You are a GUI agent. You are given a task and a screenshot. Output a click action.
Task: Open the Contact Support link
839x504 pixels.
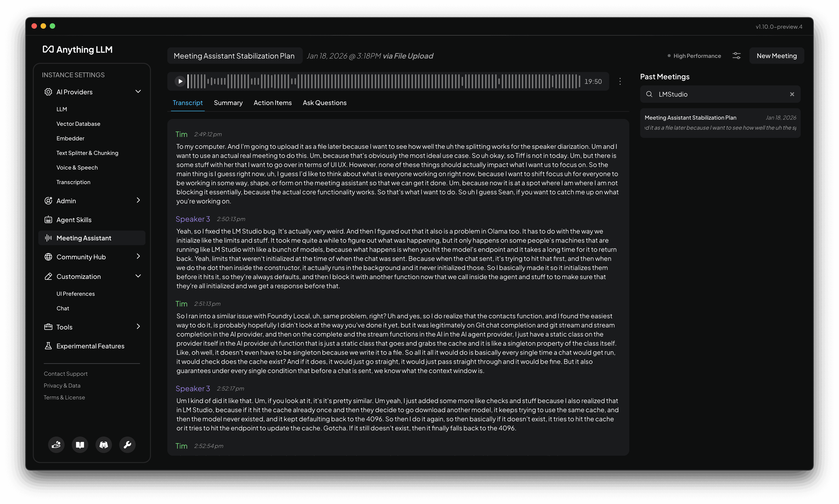66,374
